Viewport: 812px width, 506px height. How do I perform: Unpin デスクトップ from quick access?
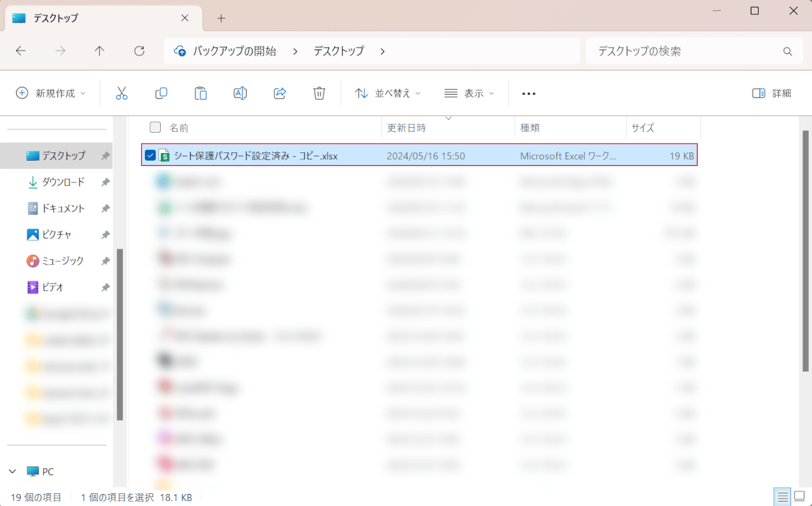105,156
